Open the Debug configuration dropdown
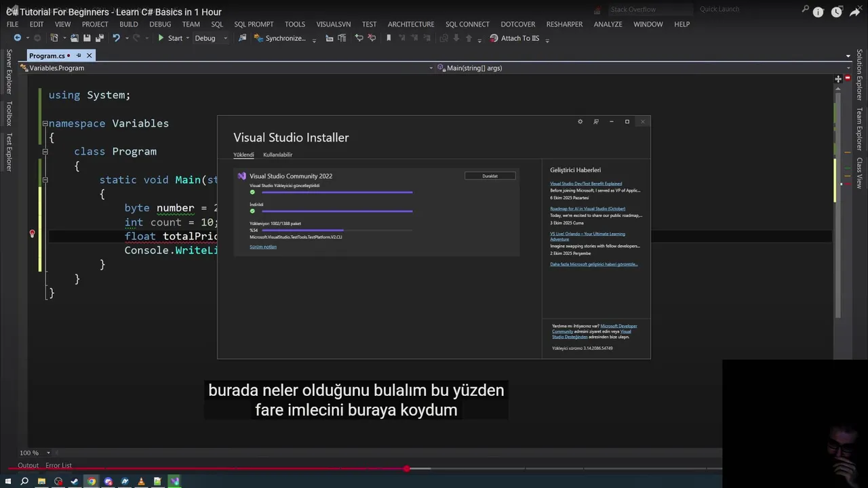The width and height of the screenshot is (868, 488). 211,38
